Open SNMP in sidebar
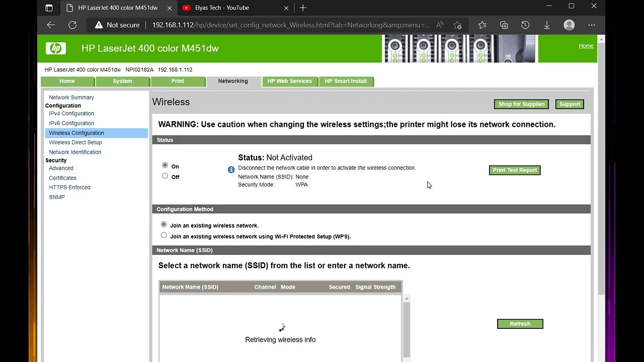 point(57,197)
